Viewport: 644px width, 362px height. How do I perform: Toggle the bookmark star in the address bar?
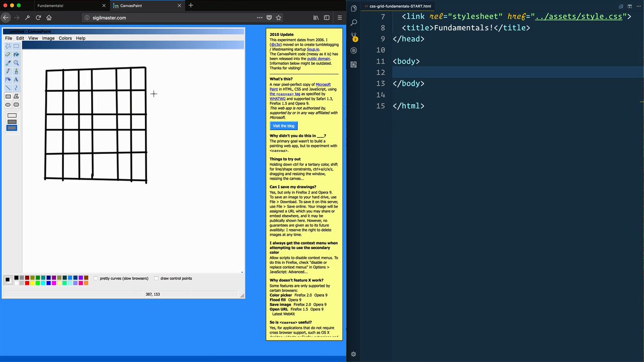coord(279,18)
